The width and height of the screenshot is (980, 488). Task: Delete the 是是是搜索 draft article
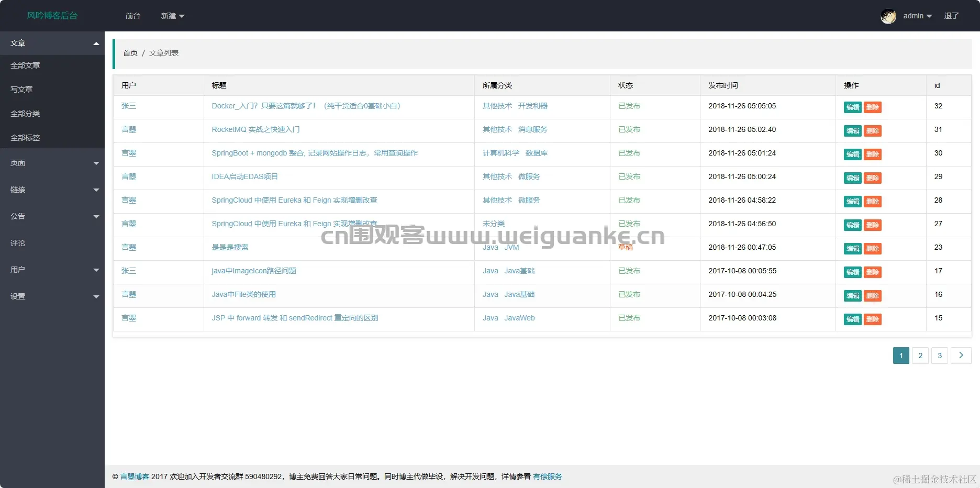[873, 249]
